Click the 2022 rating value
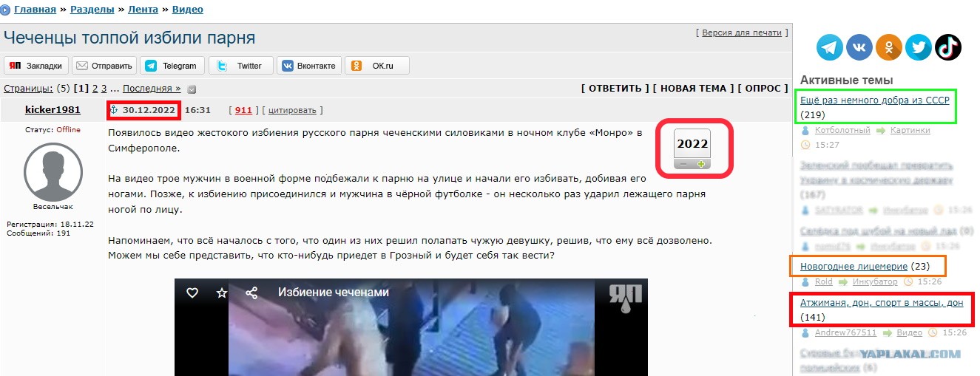The height and width of the screenshot is (376, 980). point(692,143)
